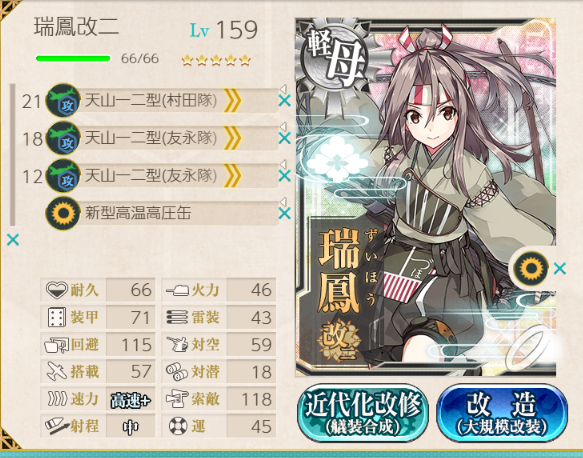Click the third slot torpedo bomber icon
The height and width of the screenshot is (458, 583).
(x=63, y=175)
